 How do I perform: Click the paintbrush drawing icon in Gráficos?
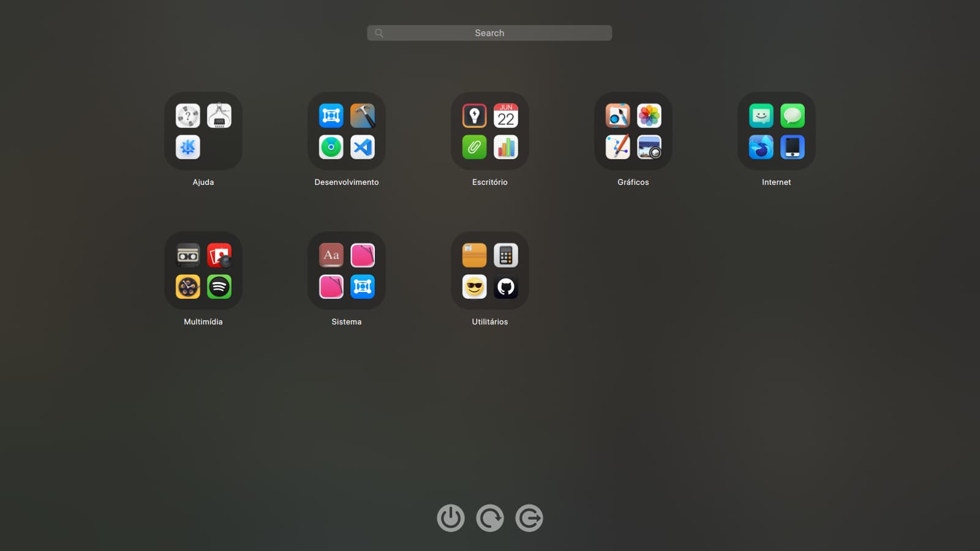click(618, 116)
